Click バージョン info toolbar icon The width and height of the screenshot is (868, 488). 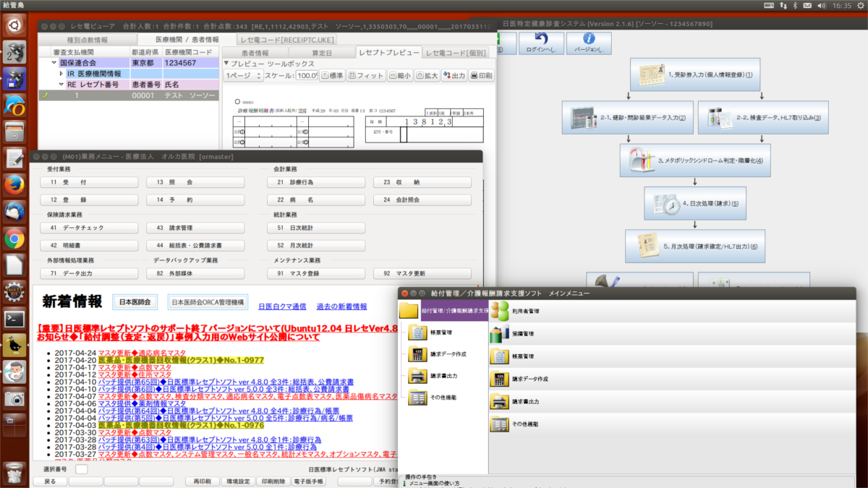click(x=589, y=43)
